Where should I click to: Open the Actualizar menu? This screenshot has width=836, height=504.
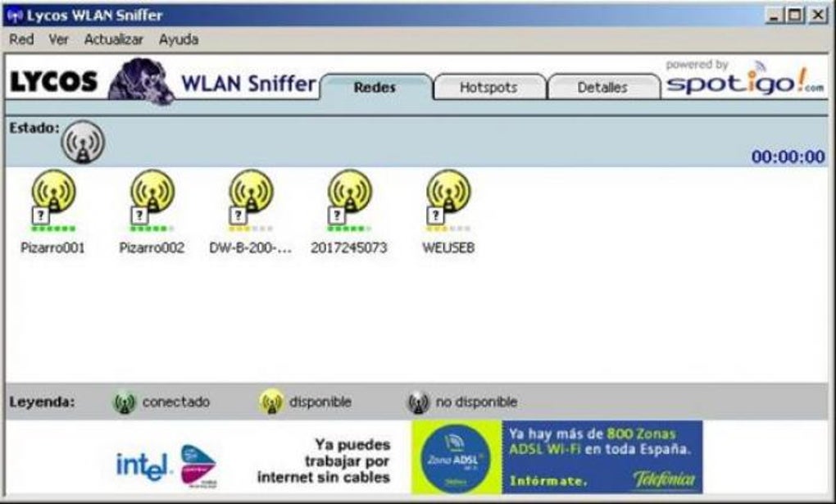coord(114,39)
